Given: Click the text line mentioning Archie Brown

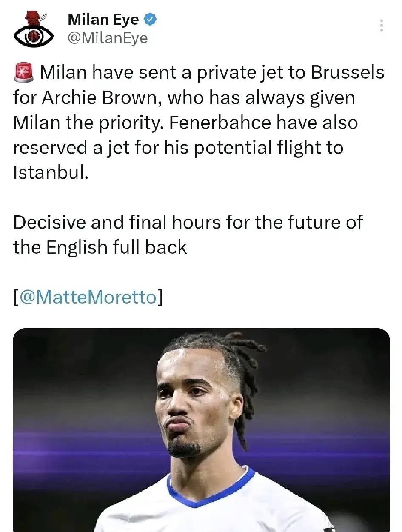Looking at the screenshot, I should (x=184, y=98).
